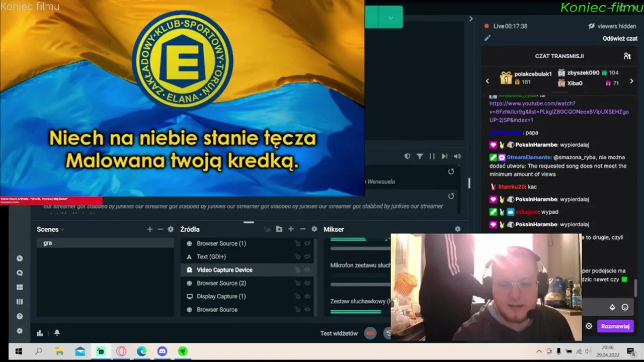Open the Windows Start menu
This screenshot has height=362, width=644.
coord(19,351)
